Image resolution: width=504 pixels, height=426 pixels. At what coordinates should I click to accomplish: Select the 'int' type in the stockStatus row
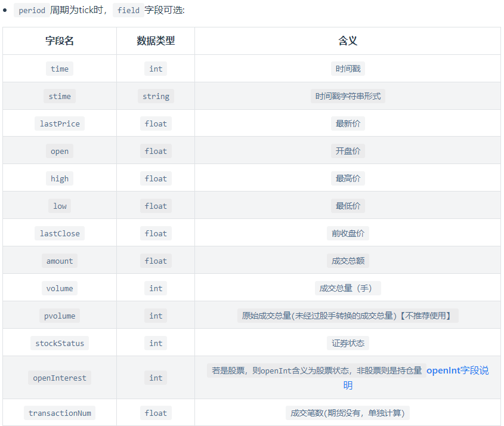[156, 343]
